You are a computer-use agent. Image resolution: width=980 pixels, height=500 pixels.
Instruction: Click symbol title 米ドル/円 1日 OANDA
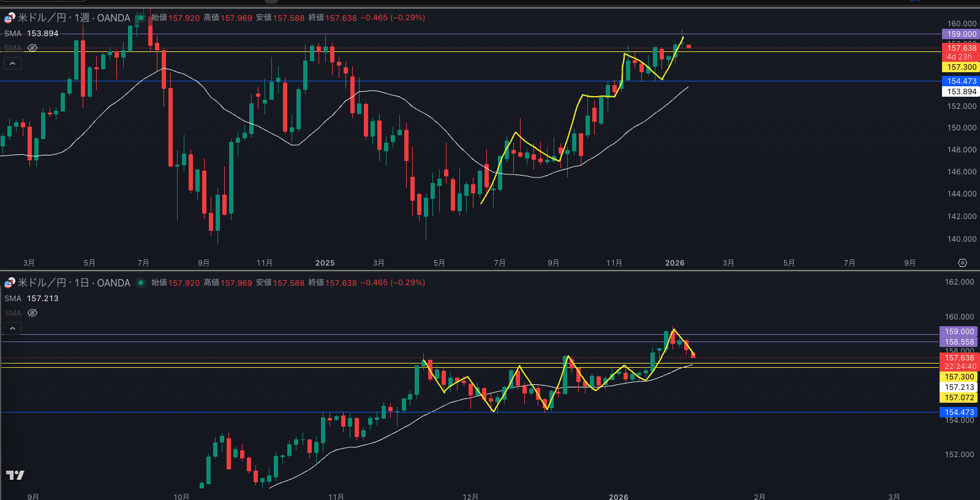coord(73,283)
